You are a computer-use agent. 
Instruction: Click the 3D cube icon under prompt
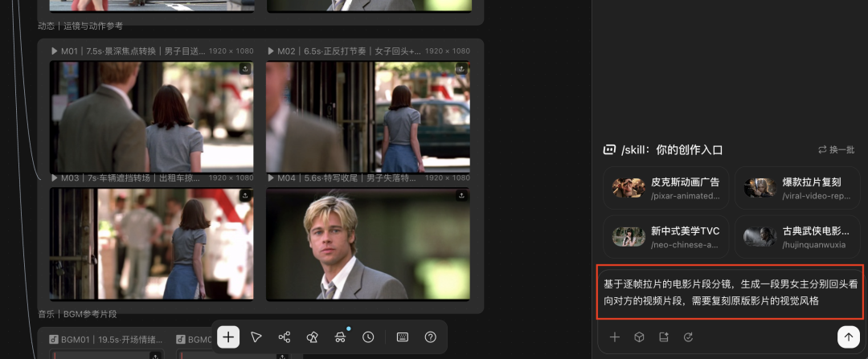click(x=639, y=337)
